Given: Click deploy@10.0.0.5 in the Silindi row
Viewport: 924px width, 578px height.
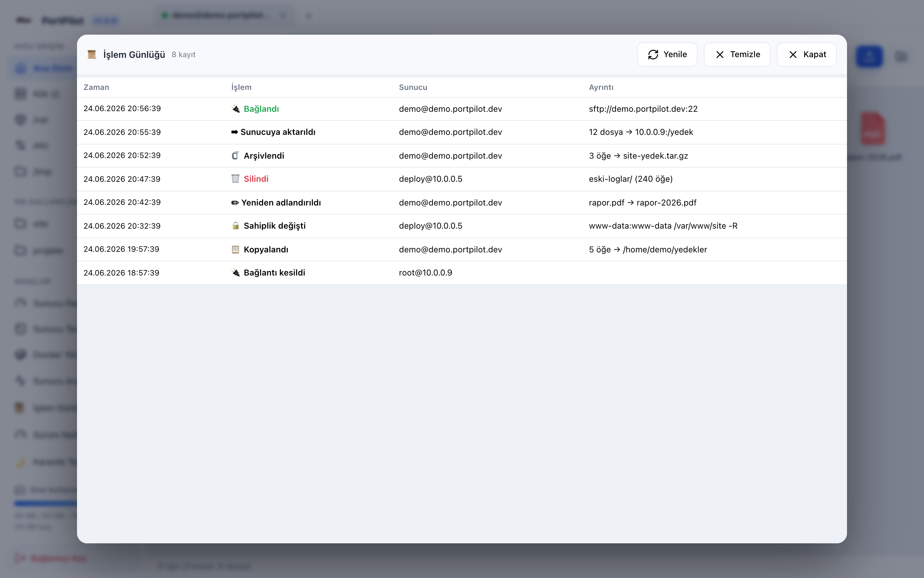Looking at the screenshot, I should 431,179.
